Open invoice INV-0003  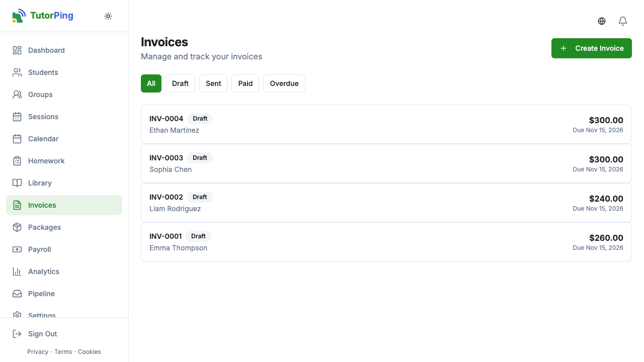point(386,163)
